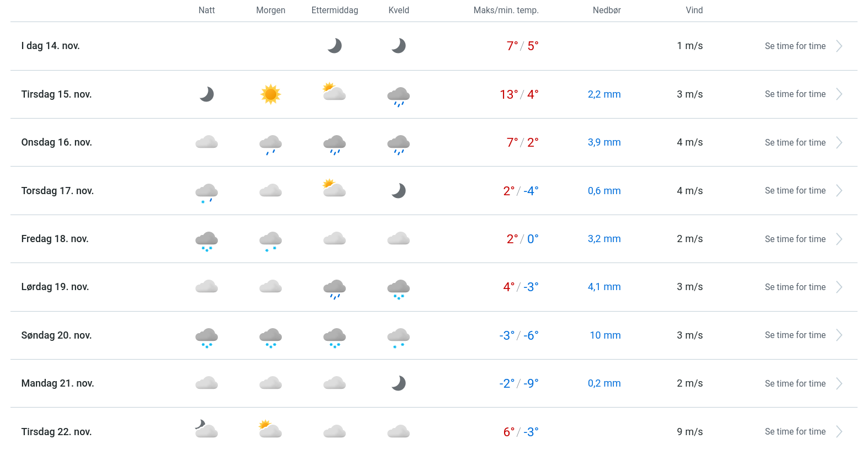
Task: Click the partly sunny icon for Torsdag 17. nov. afternoon
Action: (x=334, y=188)
